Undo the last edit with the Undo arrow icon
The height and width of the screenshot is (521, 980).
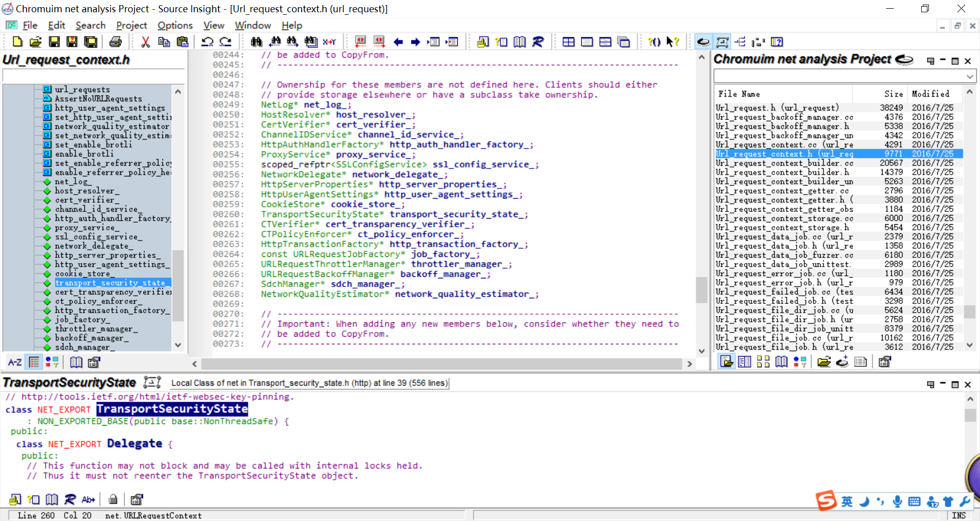(x=207, y=42)
